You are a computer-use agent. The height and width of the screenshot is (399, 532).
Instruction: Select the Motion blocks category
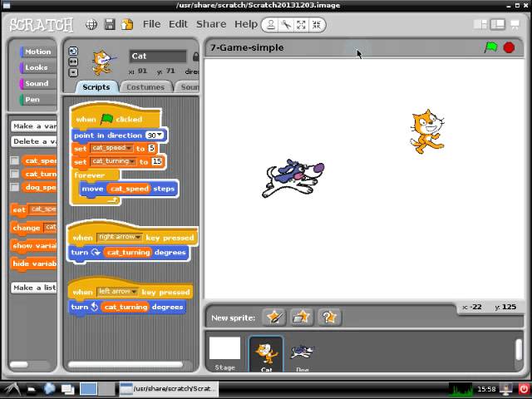tap(37, 52)
